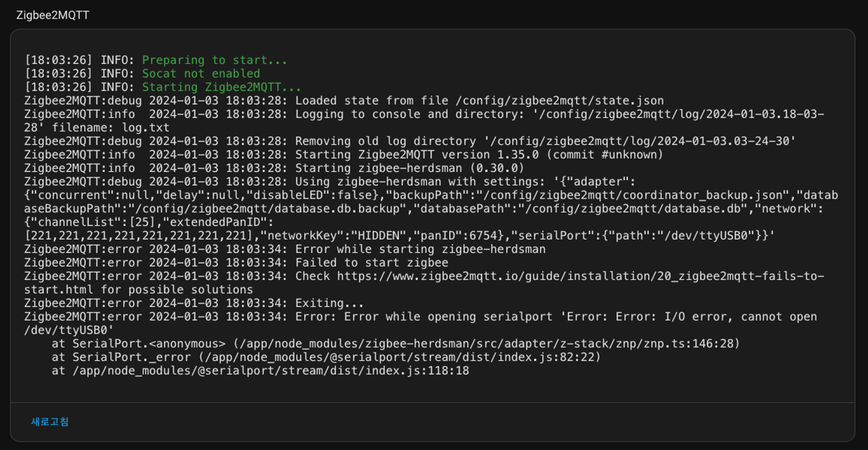
Task: Click the 'Preparing to start...' log line
Action: point(156,60)
